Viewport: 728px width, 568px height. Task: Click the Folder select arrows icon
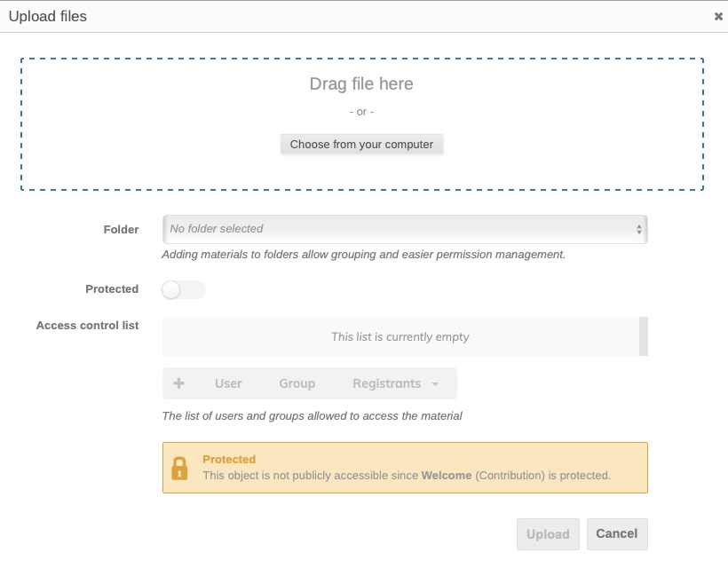click(x=639, y=229)
